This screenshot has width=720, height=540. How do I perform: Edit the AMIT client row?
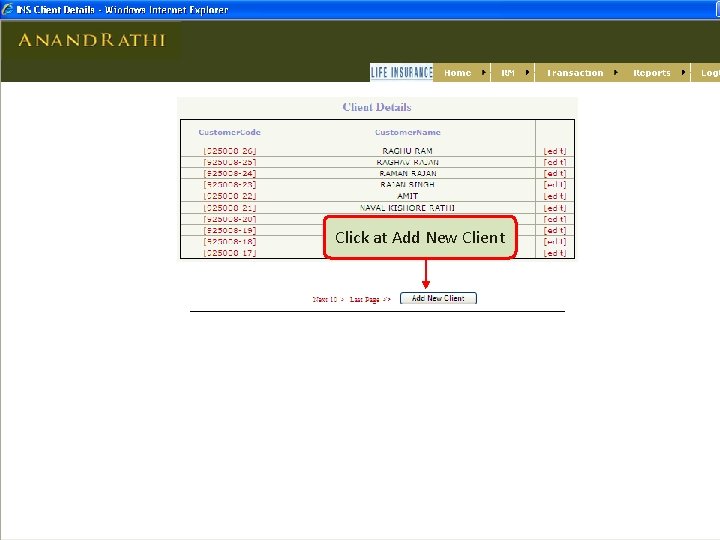[555, 196]
